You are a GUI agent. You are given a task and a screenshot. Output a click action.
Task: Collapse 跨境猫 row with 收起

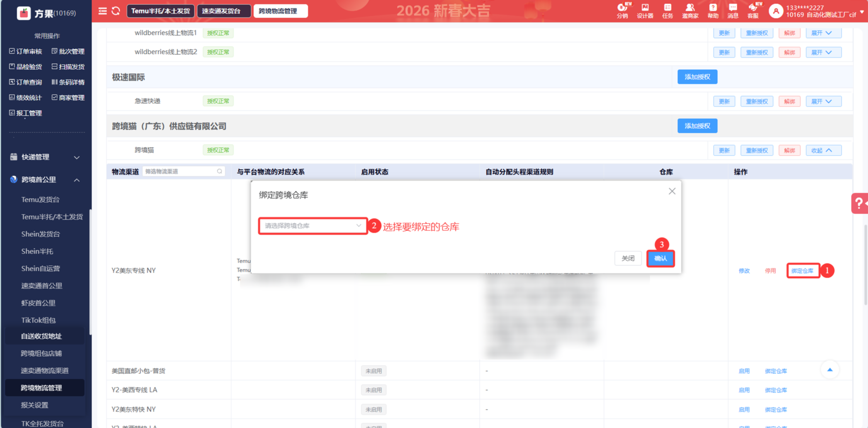coord(823,150)
